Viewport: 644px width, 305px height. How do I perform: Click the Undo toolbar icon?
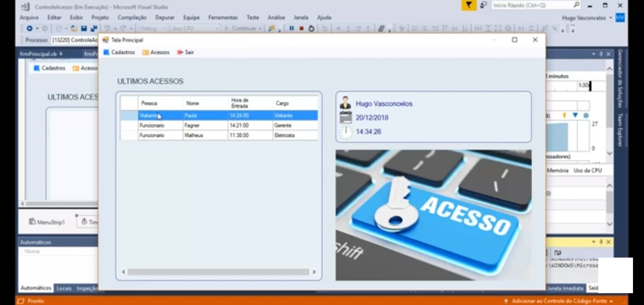[x=108, y=28]
